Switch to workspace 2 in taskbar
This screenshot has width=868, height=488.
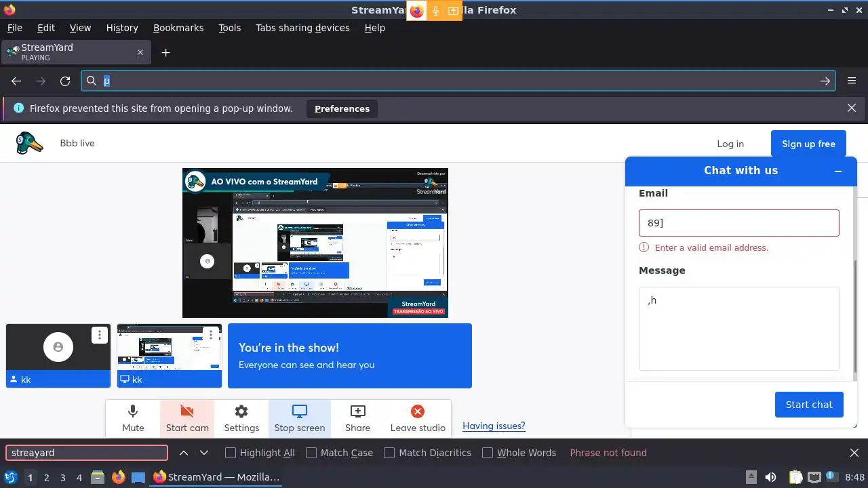pyautogui.click(x=46, y=477)
